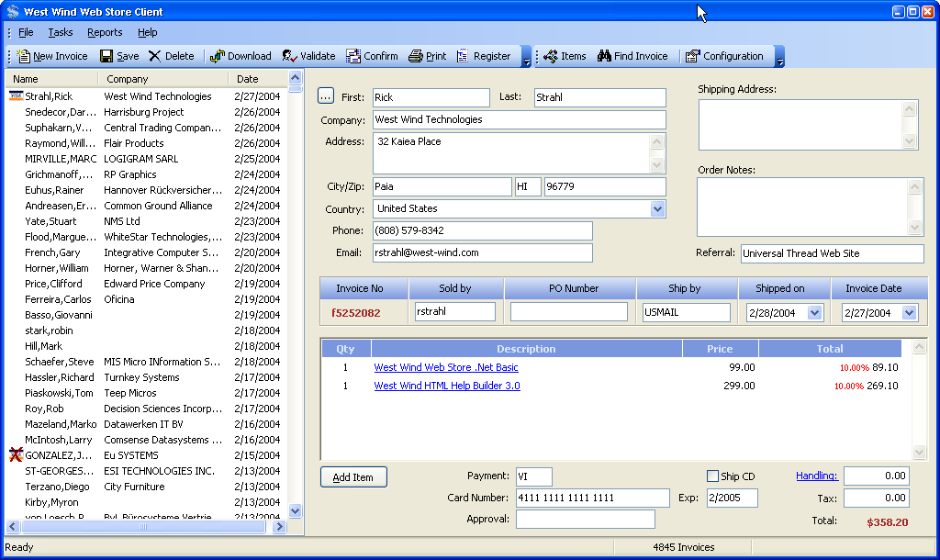940x560 pixels.
Task: Open the Shipped on date picker
Action: 814,313
